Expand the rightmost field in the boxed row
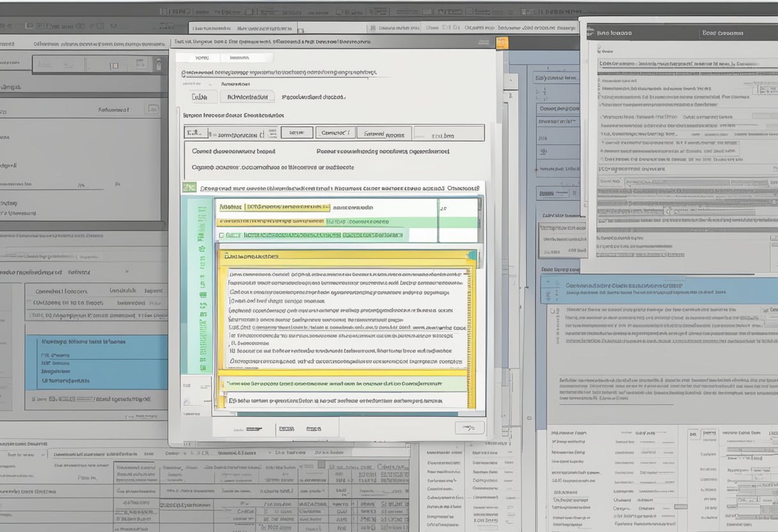Screen dimensions: 778x532 click(x=449, y=134)
